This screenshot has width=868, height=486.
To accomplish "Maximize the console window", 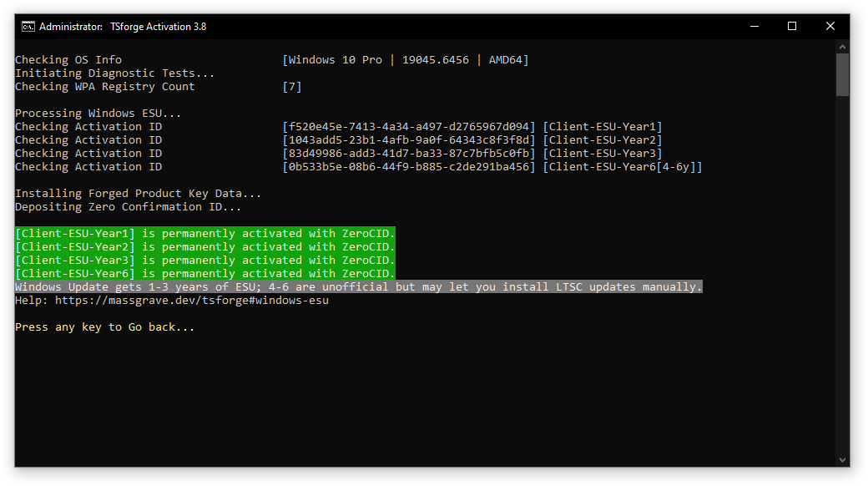I will coord(792,26).
